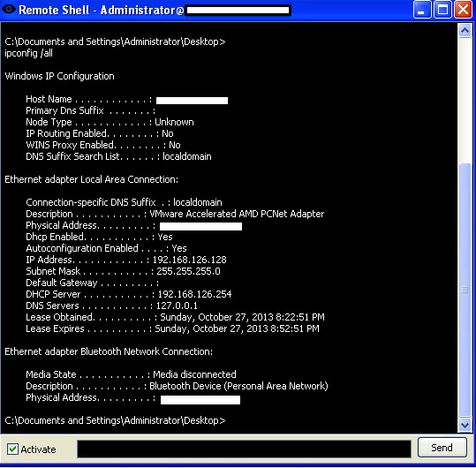Click the ipconfig /all command line
Image resolution: width=476 pixels, height=468 pixels.
pyautogui.click(x=28, y=53)
